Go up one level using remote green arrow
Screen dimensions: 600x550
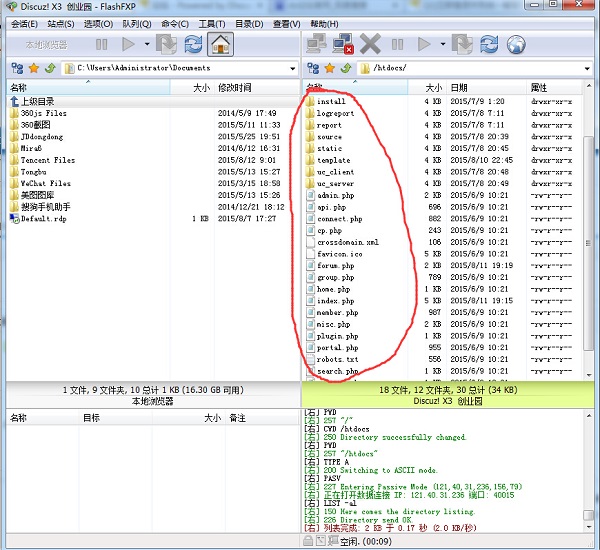click(345, 69)
